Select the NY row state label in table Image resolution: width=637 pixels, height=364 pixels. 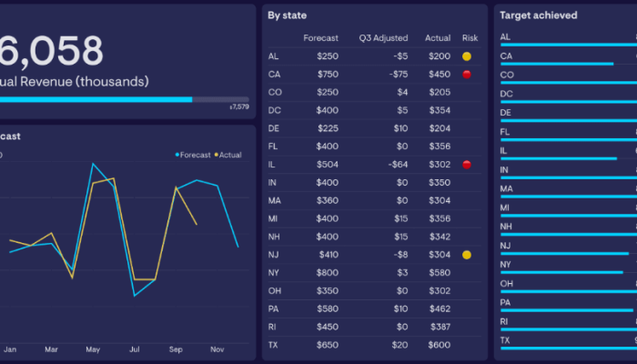[274, 273]
